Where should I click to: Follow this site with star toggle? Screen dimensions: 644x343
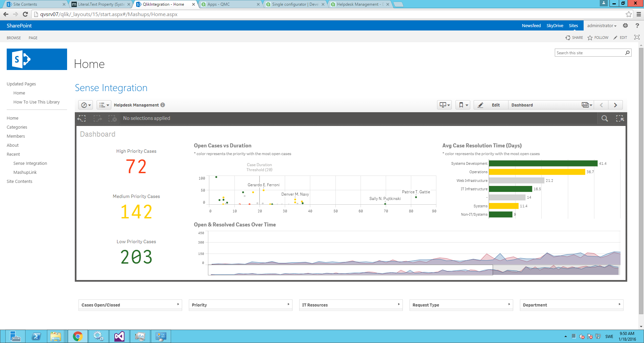pos(598,38)
